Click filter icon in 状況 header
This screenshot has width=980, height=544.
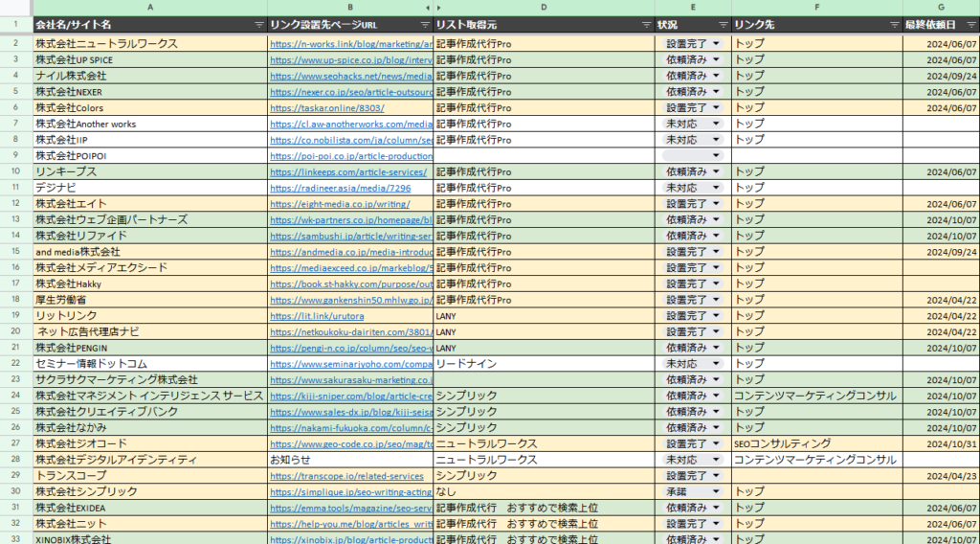coord(723,24)
